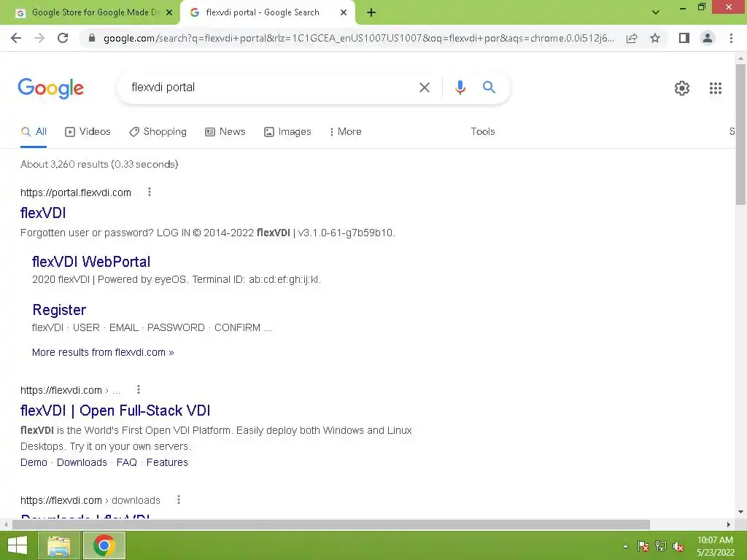Viewport: 747px width, 560px height.
Task: Bookmark this page with the star icon
Action: (655, 38)
